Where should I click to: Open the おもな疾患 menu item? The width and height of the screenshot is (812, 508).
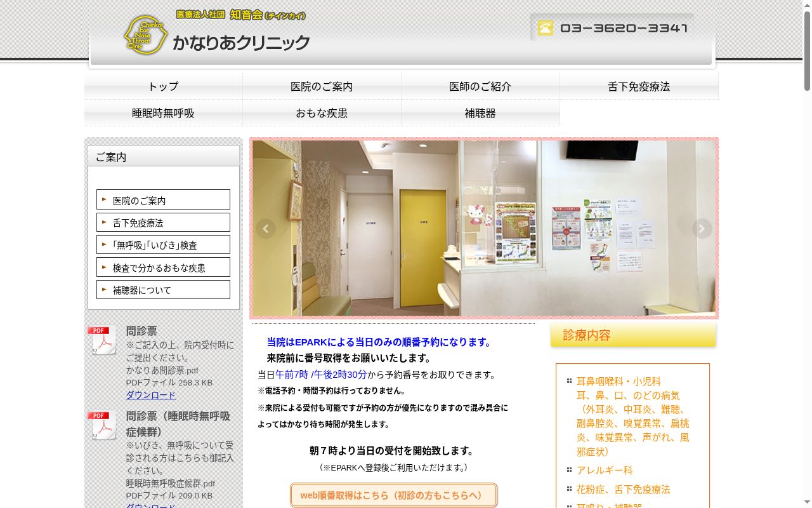click(322, 113)
